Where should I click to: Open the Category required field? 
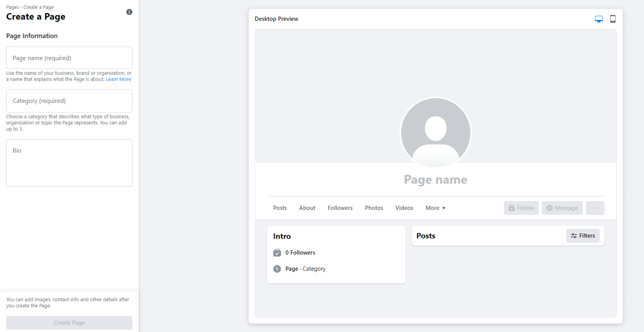69,101
